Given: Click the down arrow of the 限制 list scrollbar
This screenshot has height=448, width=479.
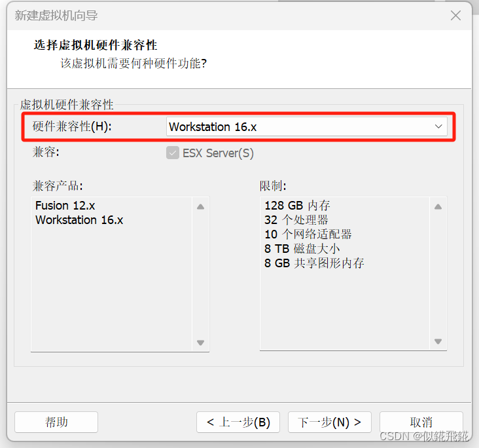Looking at the screenshot, I should tap(438, 341).
